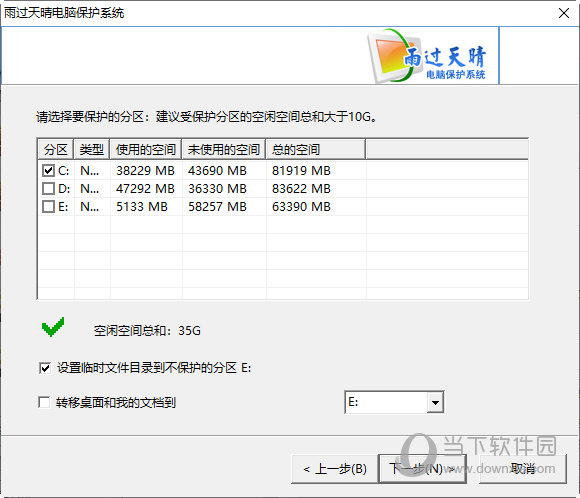The width and height of the screenshot is (580, 498).
Task: Select the 43690 MB free space cell
Action: coord(217,171)
